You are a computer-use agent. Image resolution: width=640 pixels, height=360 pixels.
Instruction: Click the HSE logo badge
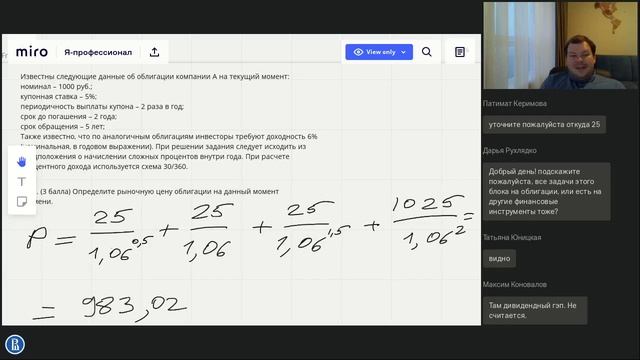[x=15, y=344]
